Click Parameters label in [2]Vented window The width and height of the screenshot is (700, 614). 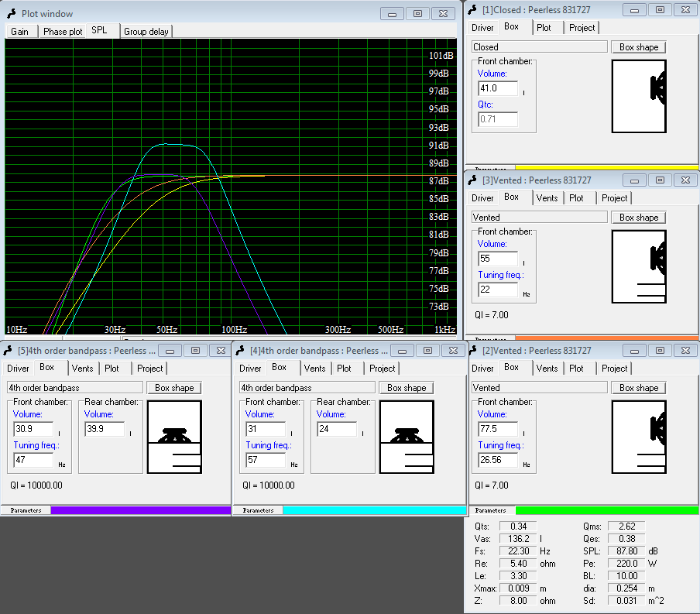point(491,510)
